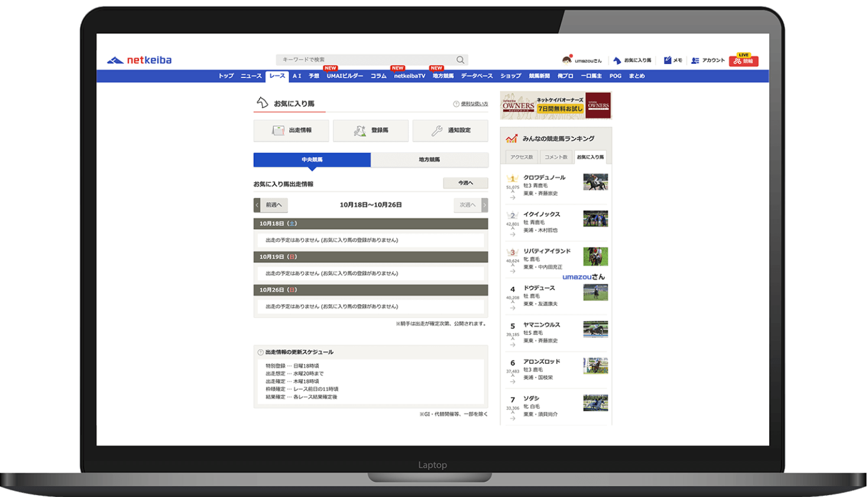Switch ranking to アクセス数 tab
The height and width of the screenshot is (497, 868).
click(522, 157)
